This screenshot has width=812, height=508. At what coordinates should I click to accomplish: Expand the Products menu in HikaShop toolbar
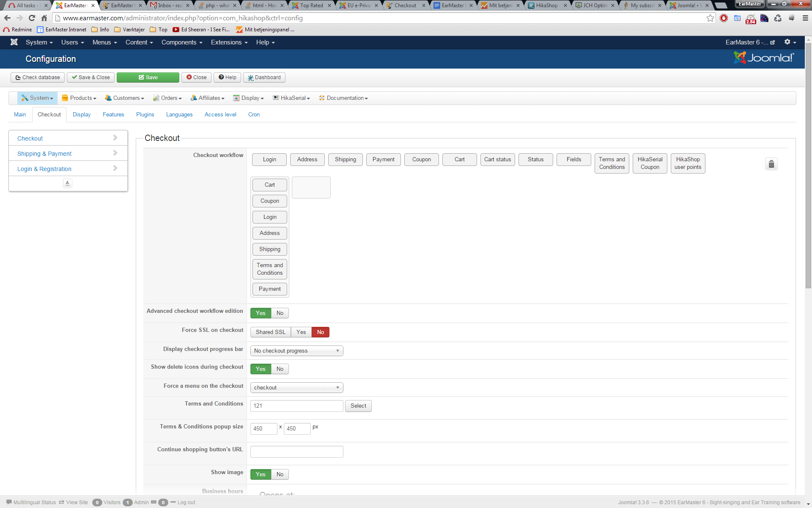tap(79, 98)
